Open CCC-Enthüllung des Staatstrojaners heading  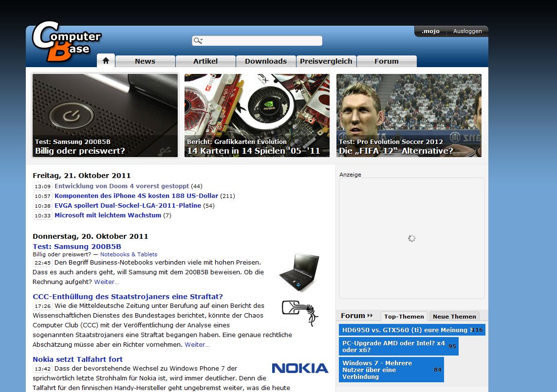coord(128,297)
